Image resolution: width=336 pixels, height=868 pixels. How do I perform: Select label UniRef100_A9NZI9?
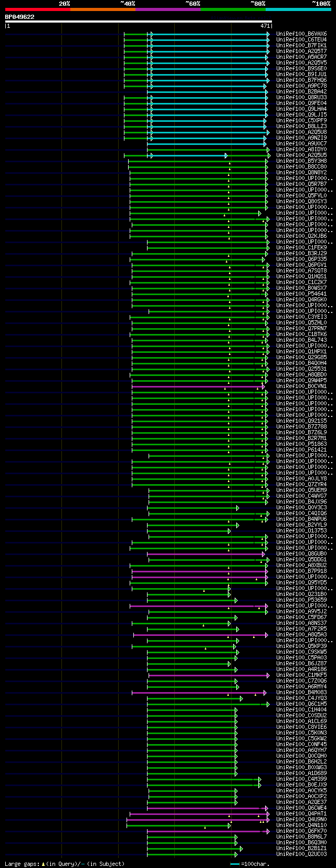click(301, 138)
